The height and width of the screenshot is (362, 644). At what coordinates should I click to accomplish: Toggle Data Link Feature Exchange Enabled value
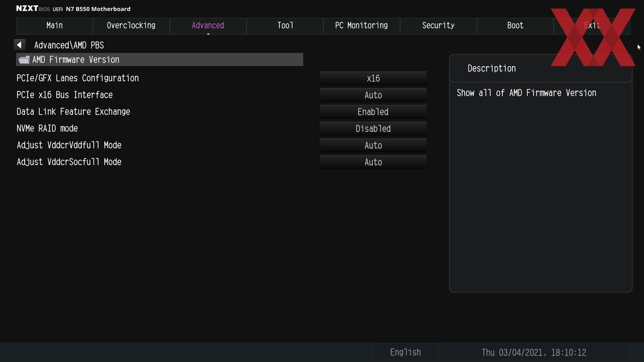point(373,112)
